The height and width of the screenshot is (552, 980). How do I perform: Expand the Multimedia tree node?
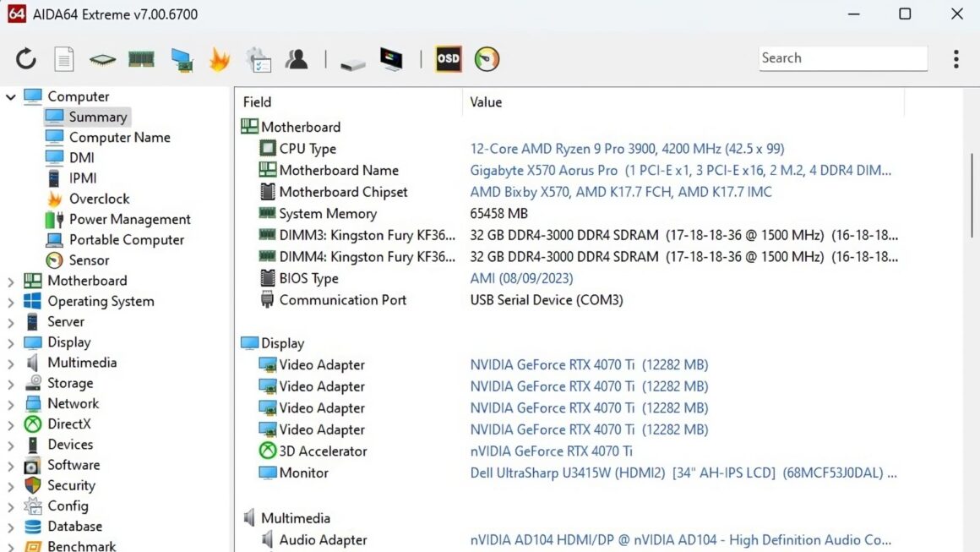point(11,363)
